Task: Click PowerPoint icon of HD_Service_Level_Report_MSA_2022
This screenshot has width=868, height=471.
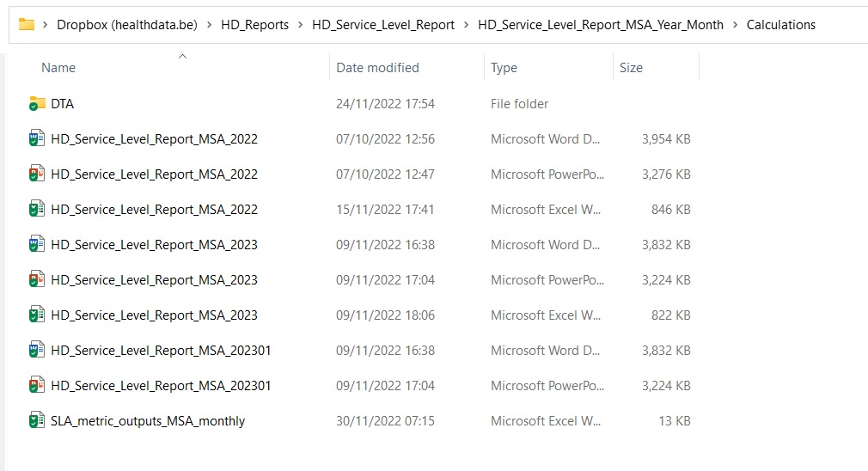Action: coord(37,174)
